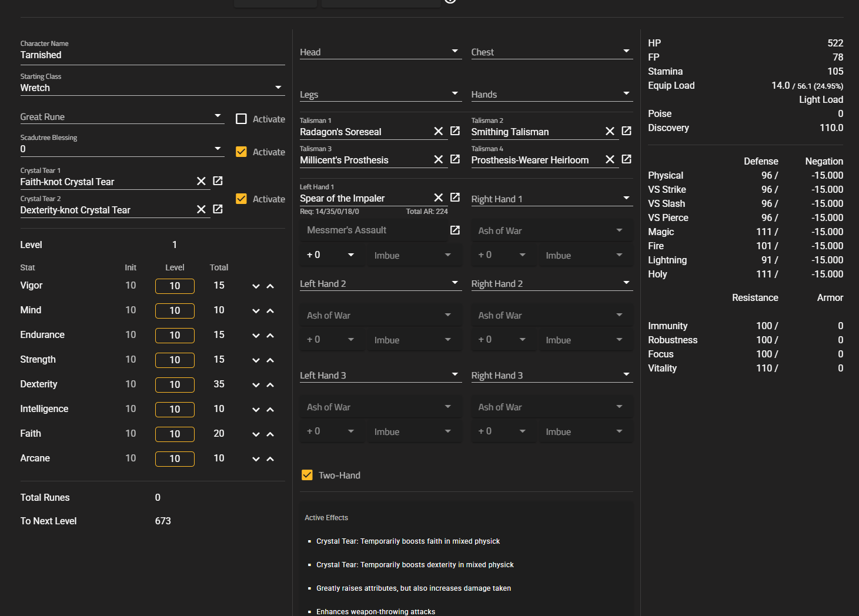Edit the Dexterity level input

click(175, 384)
